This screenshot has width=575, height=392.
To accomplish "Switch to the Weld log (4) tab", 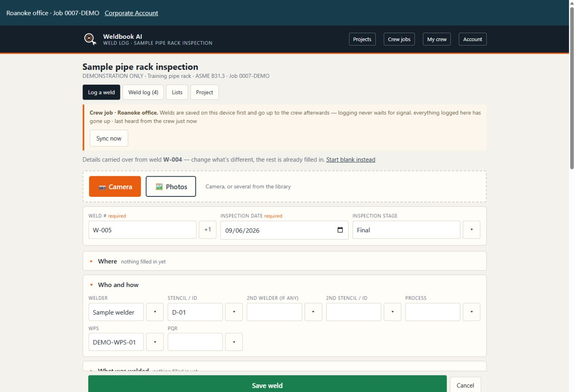I will (x=143, y=92).
